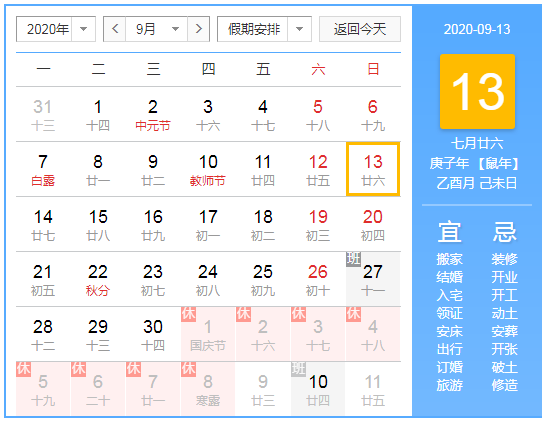Select October 9 (廿三)
547x423 pixels.
pyautogui.click(x=263, y=389)
